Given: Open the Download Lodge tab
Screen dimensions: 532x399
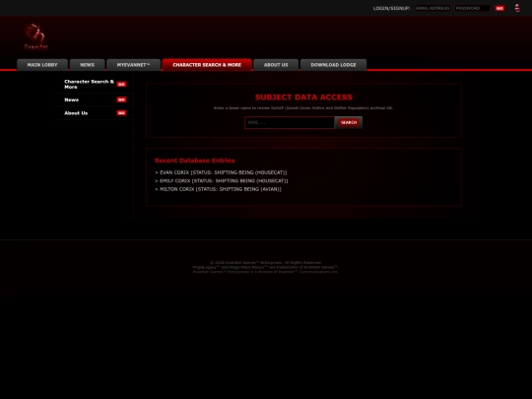Looking at the screenshot, I should point(334,65).
